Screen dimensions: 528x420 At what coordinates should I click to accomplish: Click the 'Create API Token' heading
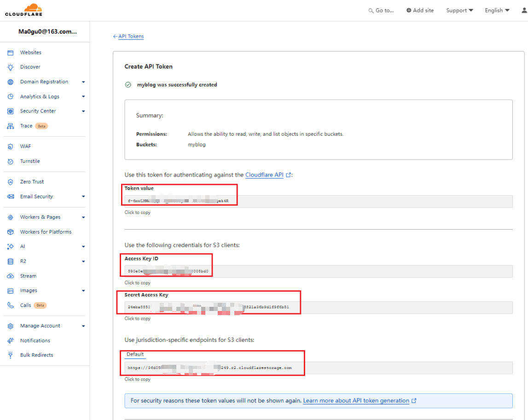coord(149,67)
